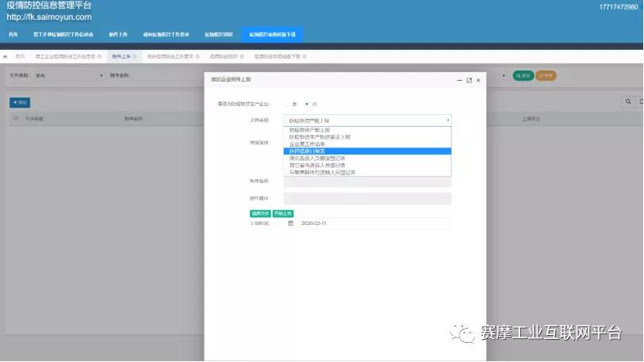Click the double-arrow tab scroll left icon
644x362 pixels.
(x=6, y=57)
